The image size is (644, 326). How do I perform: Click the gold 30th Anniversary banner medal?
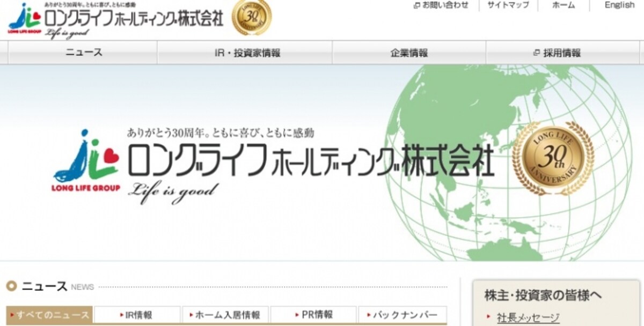pyautogui.click(x=553, y=158)
